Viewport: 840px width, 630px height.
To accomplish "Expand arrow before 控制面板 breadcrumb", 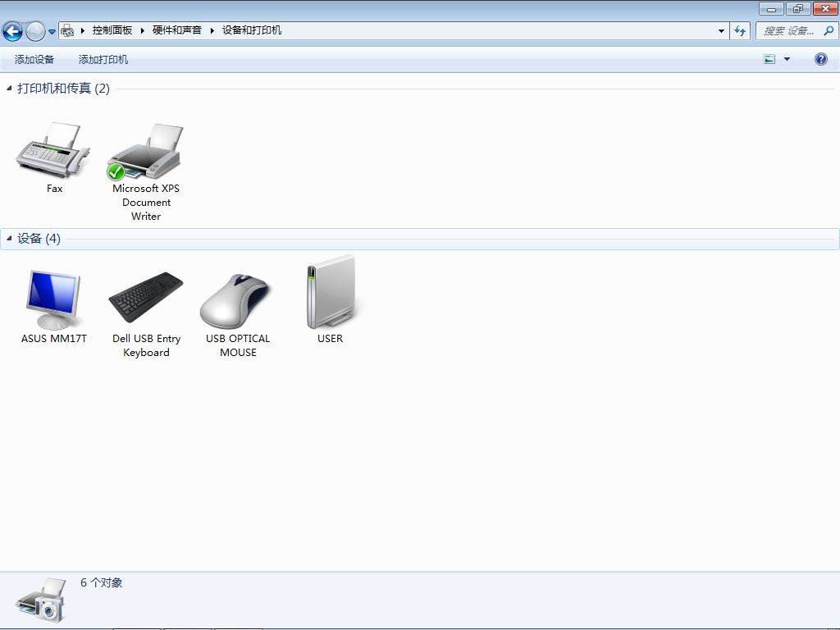I will (83, 30).
